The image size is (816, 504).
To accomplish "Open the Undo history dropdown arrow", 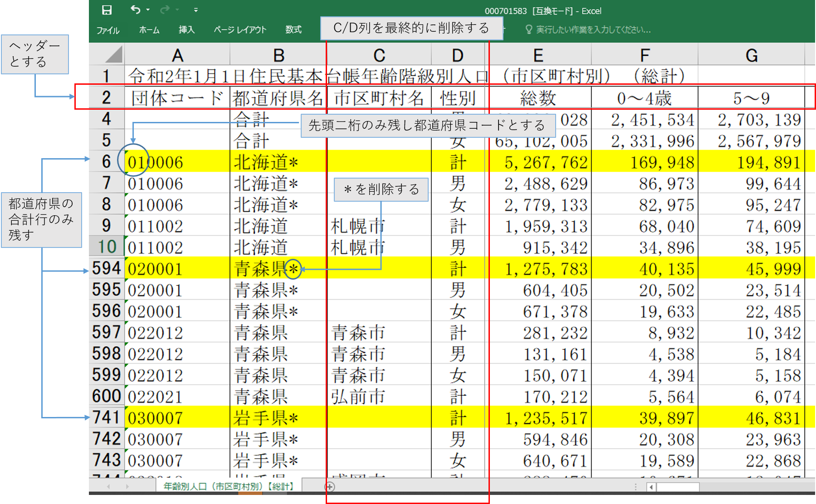I will pos(148,10).
